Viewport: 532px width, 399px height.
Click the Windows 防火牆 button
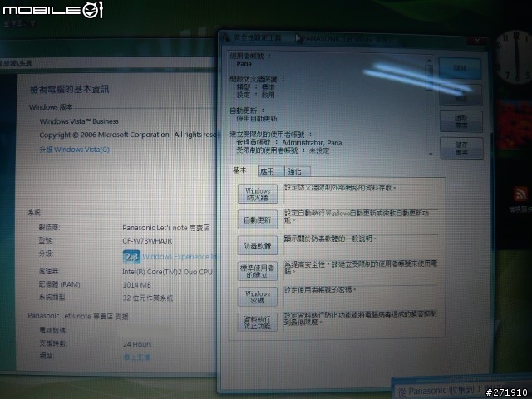258,194
